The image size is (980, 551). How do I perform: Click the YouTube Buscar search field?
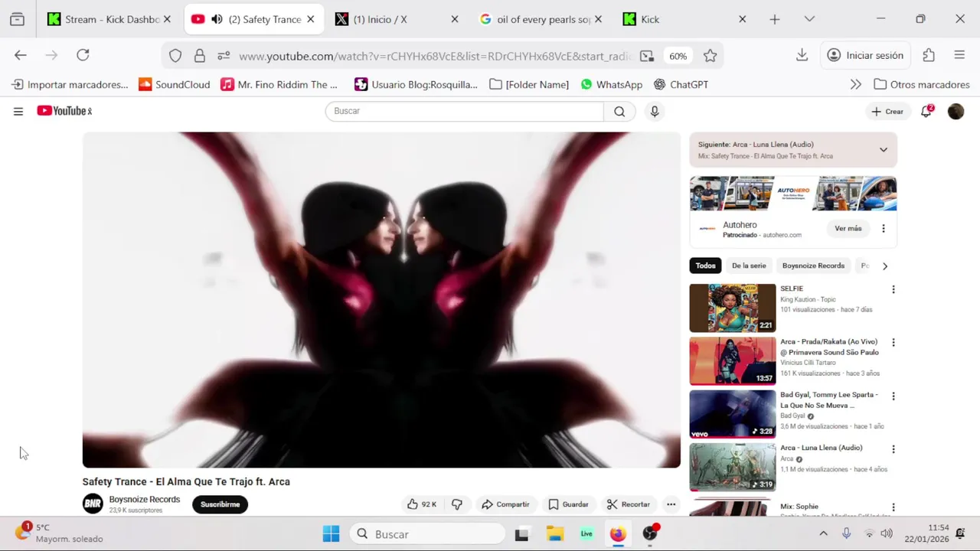465,112
